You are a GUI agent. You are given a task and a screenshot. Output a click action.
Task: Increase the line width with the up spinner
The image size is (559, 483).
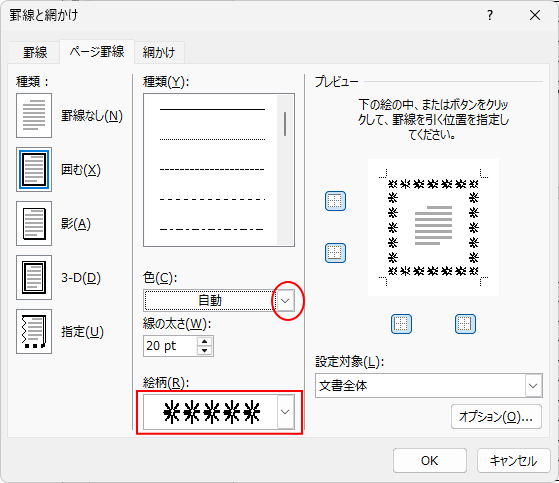[204, 341]
